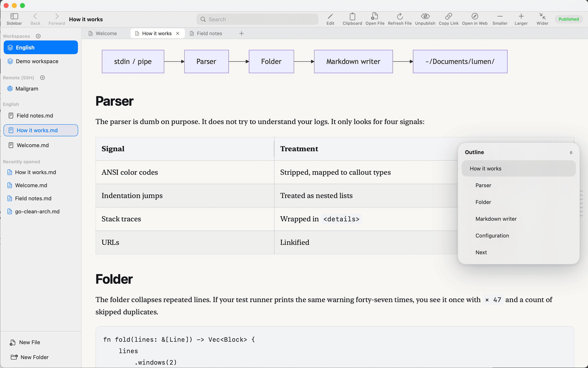
Task: Click the Treated as nested lists cell
Action: [x=366, y=195]
